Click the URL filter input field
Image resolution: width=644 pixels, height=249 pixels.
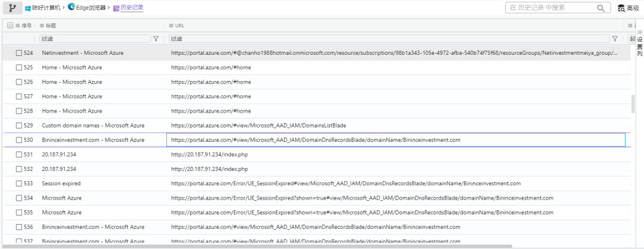(389, 39)
